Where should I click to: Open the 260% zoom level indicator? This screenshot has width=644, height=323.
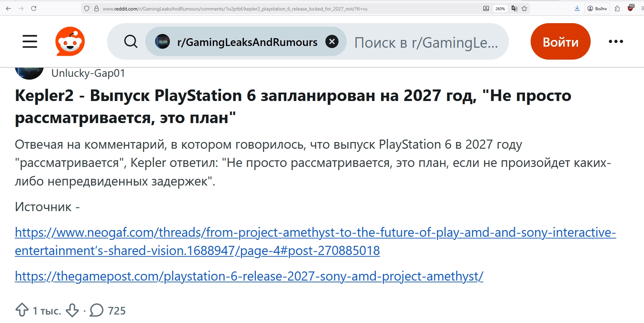click(x=500, y=9)
